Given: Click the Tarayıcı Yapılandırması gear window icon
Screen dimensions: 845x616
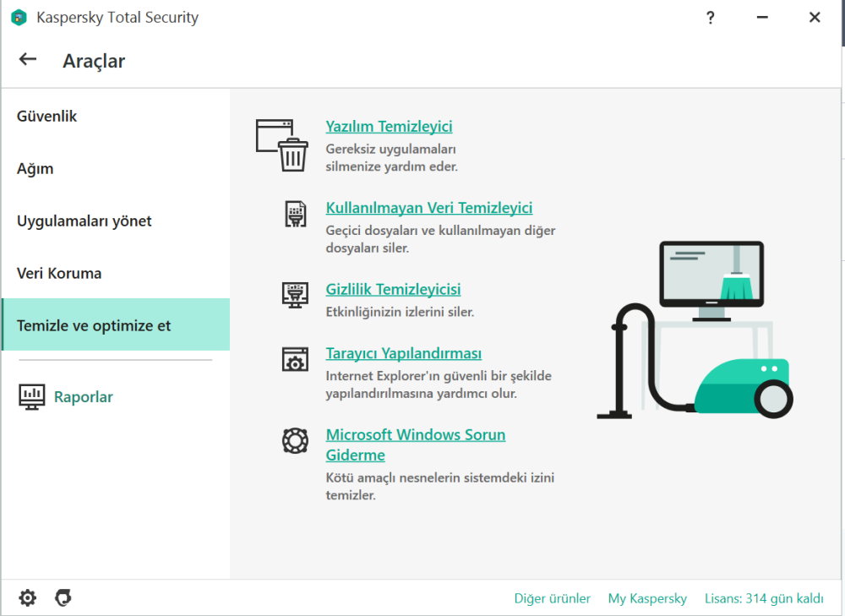Looking at the screenshot, I should tap(295, 359).
